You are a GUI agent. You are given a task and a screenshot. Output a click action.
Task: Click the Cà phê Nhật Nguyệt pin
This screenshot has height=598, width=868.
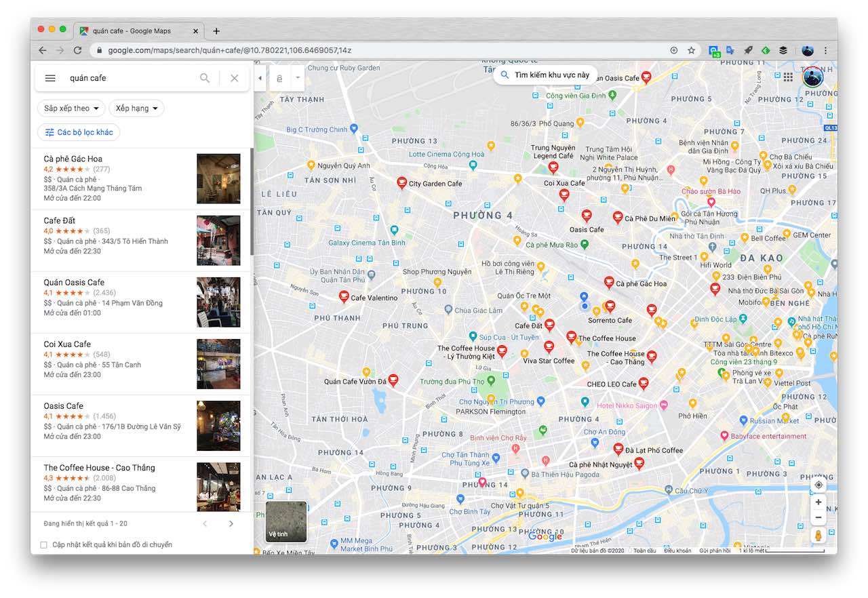[x=639, y=464]
